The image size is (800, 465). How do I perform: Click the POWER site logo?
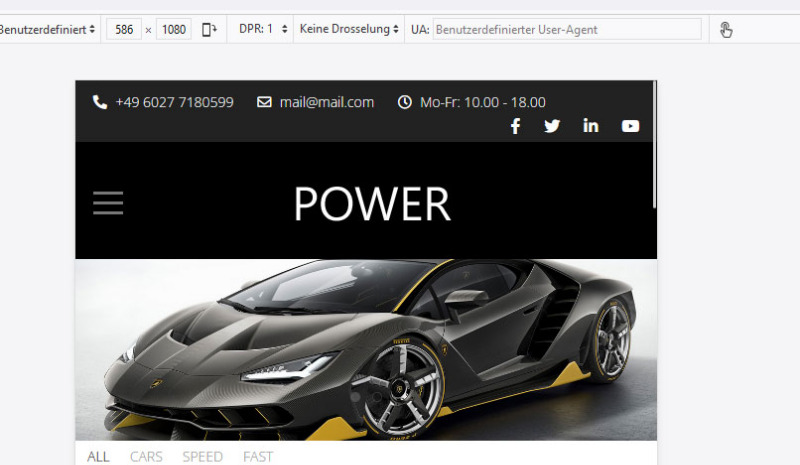pos(372,204)
